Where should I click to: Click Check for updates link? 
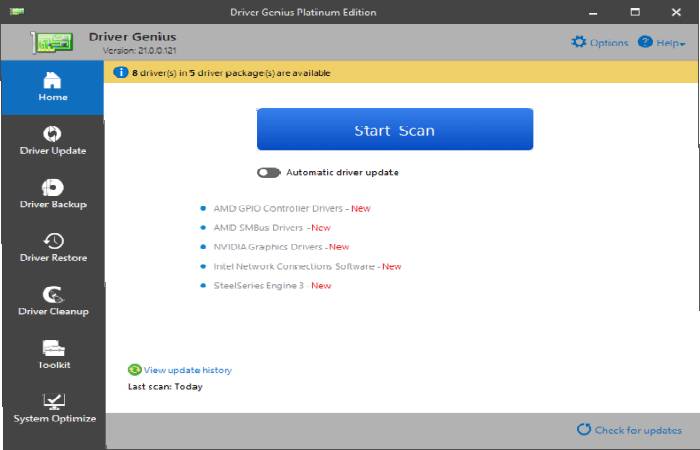point(638,430)
